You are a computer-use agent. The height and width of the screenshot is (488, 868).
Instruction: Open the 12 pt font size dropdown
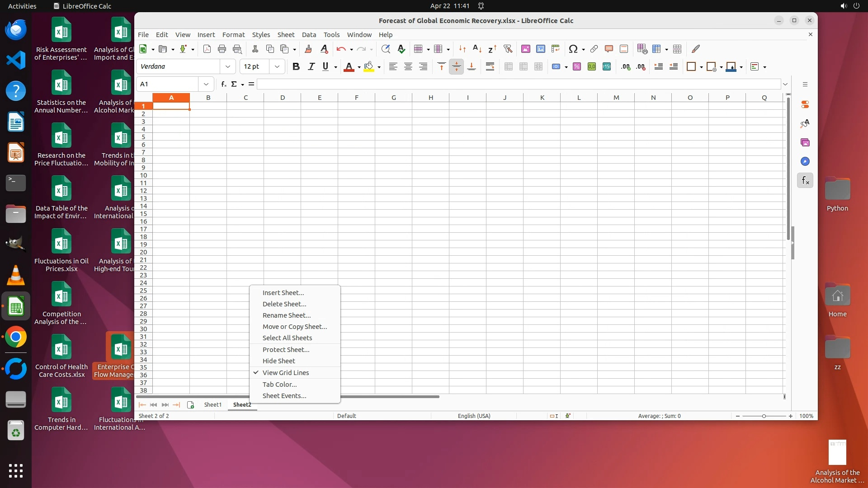pyautogui.click(x=277, y=67)
